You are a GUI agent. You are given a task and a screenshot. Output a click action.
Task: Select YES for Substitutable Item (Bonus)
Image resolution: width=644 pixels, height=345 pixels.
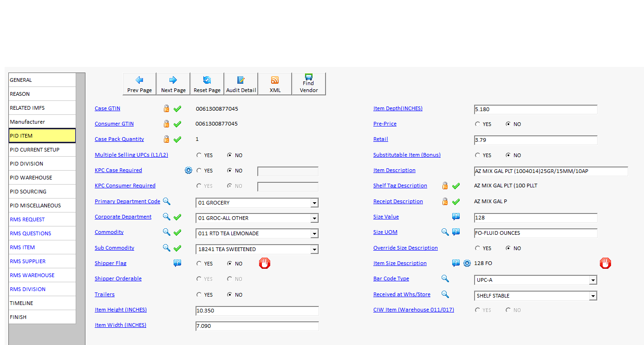point(478,155)
